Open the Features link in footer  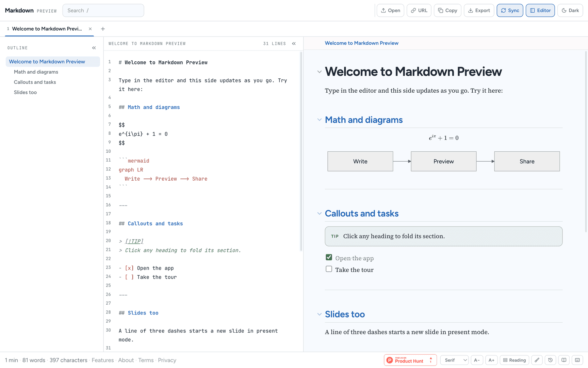[103, 360]
